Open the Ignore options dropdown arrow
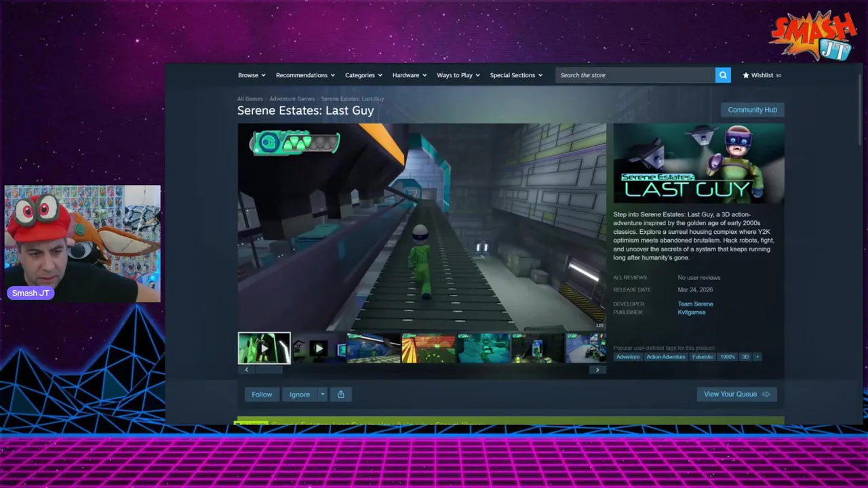The image size is (868, 488). click(x=323, y=394)
